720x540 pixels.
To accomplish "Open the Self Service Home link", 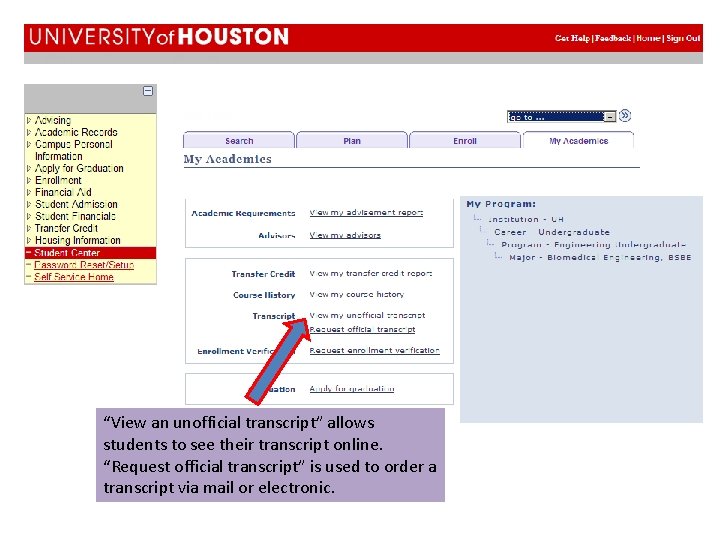I will point(74,277).
